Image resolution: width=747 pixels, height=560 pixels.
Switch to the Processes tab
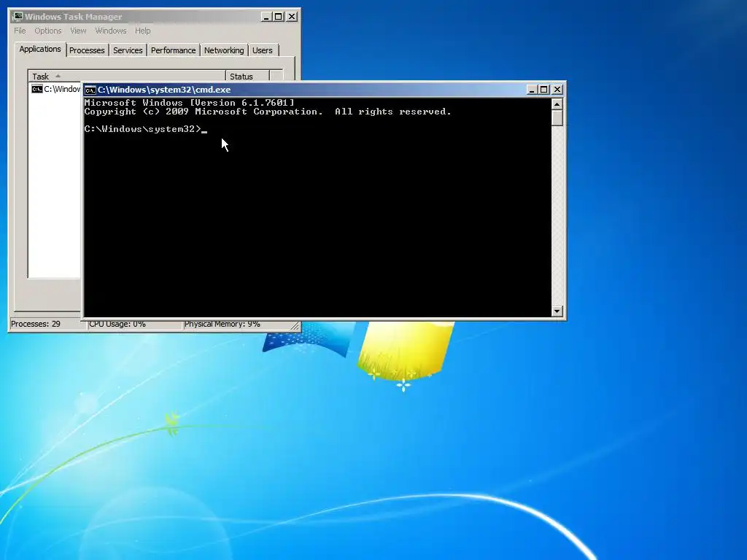(87, 50)
